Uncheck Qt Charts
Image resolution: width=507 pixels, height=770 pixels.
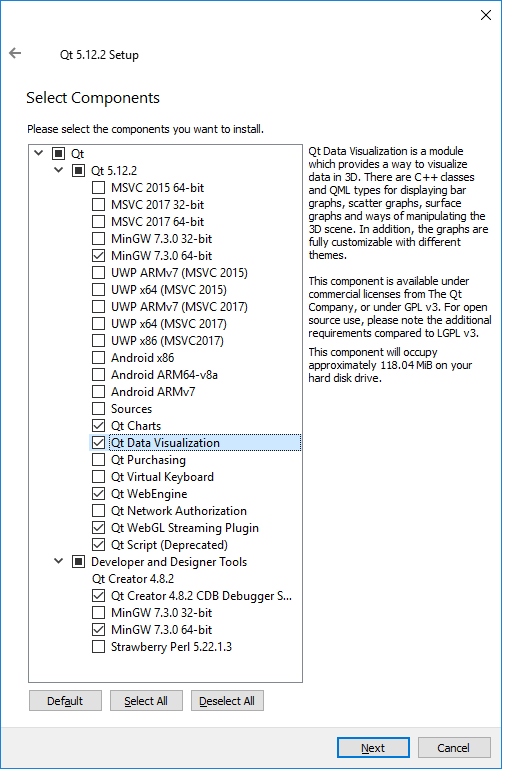(98, 426)
